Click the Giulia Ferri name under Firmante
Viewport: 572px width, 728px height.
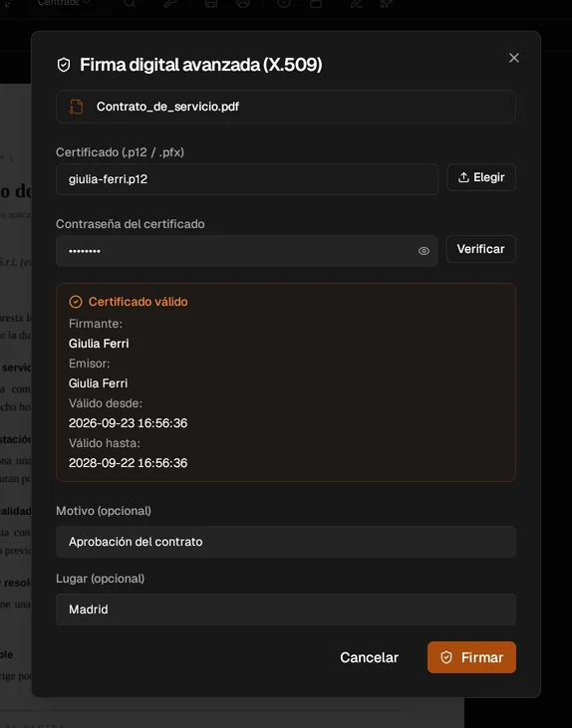(x=99, y=344)
